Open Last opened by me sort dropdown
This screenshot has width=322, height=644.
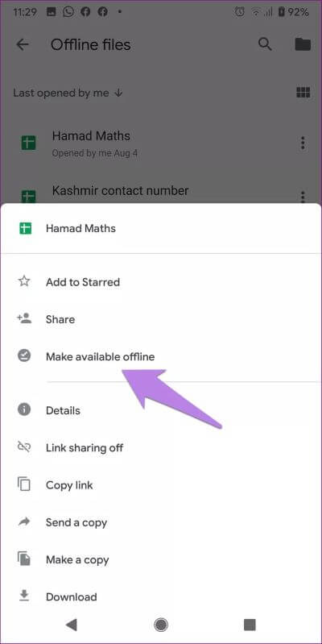68,93
